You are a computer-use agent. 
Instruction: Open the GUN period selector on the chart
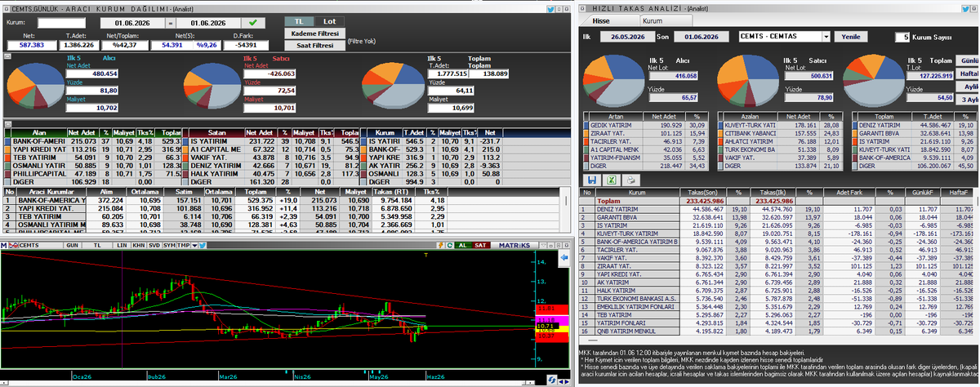pyautogui.click(x=72, y=245)
